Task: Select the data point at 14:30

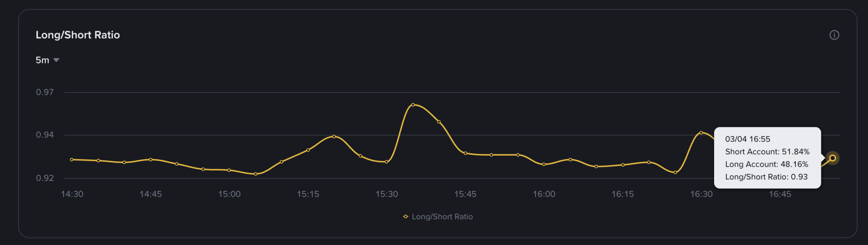Action: point(72,160)
